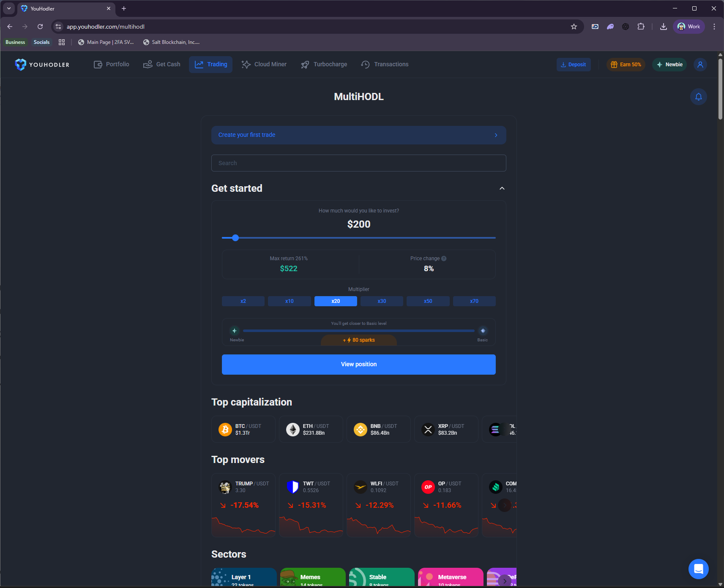Screen dimensions: 724x588
Task: Open the Cloud Miner section
Action: 264,64
